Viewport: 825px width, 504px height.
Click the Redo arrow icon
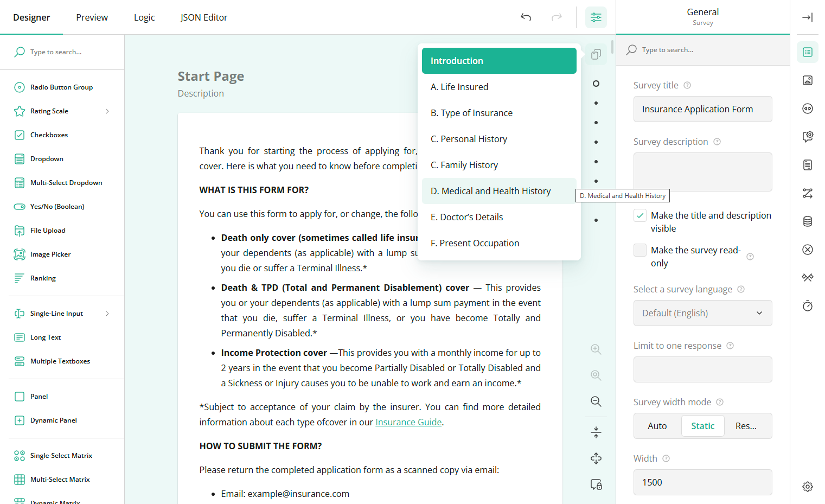click(x=557, y=17)
